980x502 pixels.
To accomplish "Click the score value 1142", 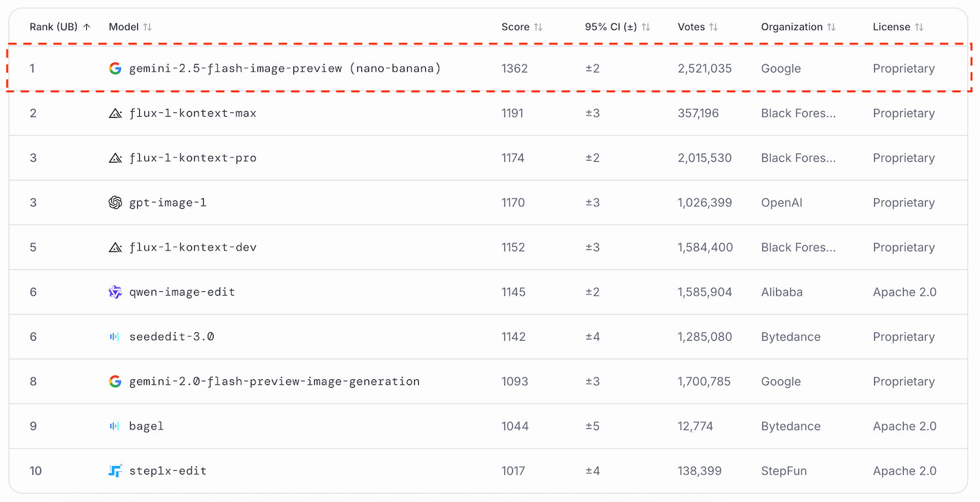I will click(x=514, y=337).
